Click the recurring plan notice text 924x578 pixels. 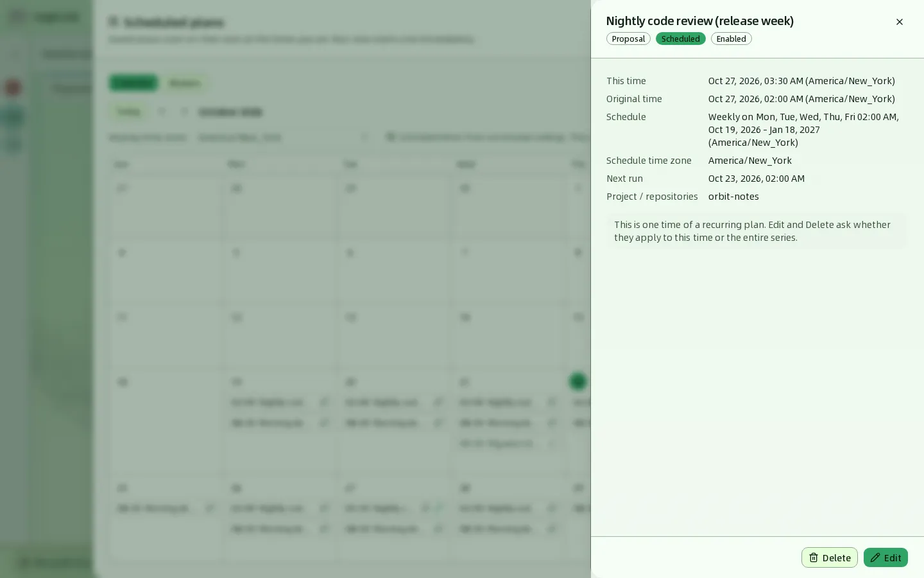(757, 231)
